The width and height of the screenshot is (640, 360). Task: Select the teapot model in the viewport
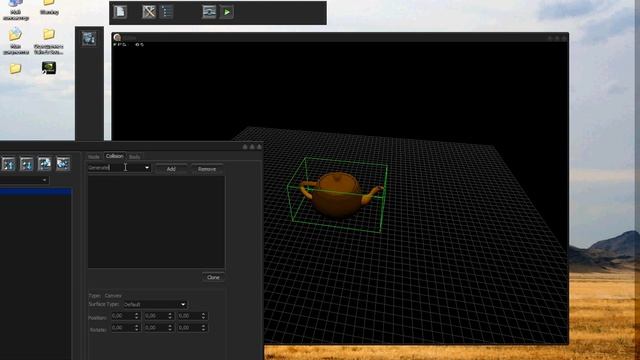(338, 194)
